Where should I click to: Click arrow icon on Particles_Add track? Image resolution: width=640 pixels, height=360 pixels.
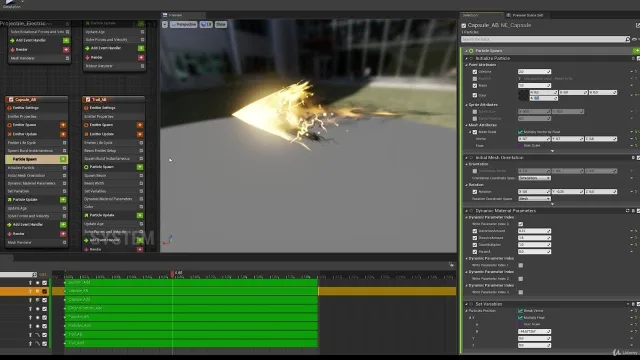pyautogui.click(x=30, y=326)
